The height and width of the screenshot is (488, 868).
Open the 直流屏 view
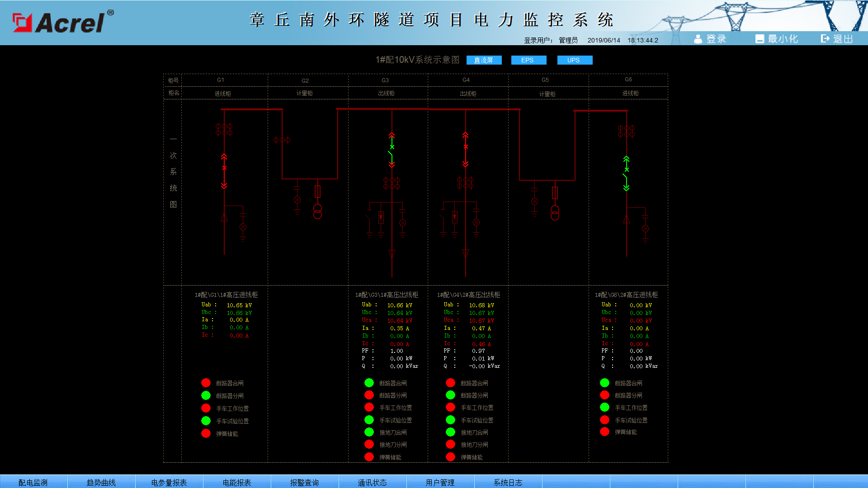coord(484,60)
